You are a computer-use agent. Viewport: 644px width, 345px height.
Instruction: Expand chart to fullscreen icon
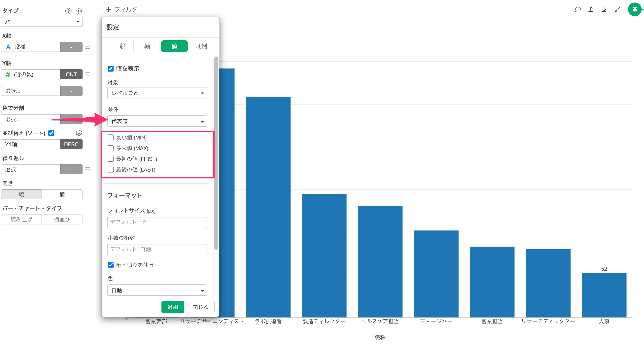click(618, 10)
